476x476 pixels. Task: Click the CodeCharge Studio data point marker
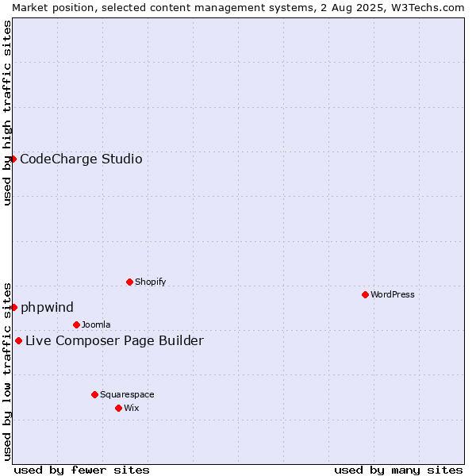pos(13,159)
